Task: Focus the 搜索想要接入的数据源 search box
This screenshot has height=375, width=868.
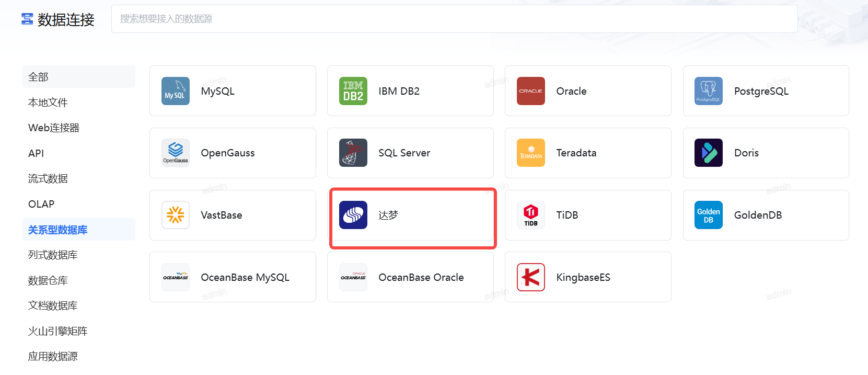Action: (454, 19)
